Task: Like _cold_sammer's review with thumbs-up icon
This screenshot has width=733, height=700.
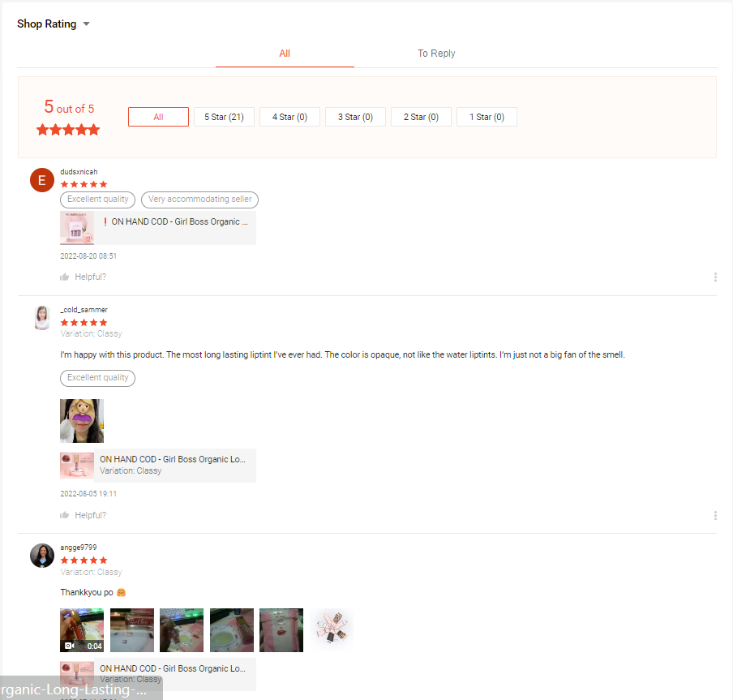Action: coord(65,515)
